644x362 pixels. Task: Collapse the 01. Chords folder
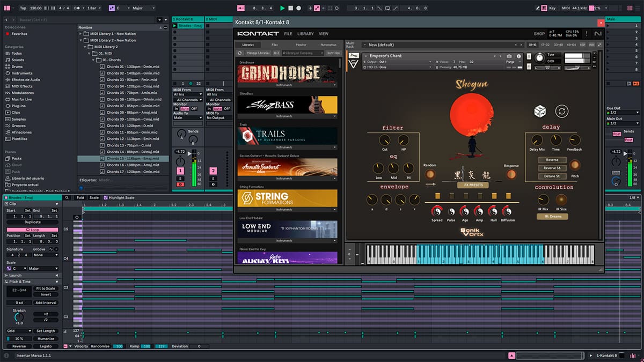[94, 60]
